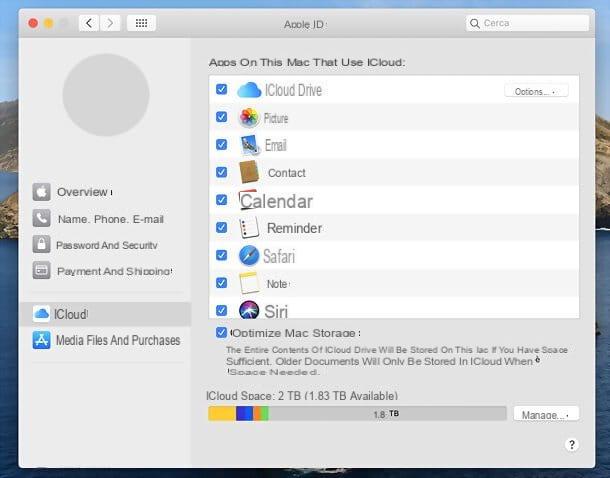Click the circular profile picture placeholder
The image size is (610, 478).
pos(106,95)
